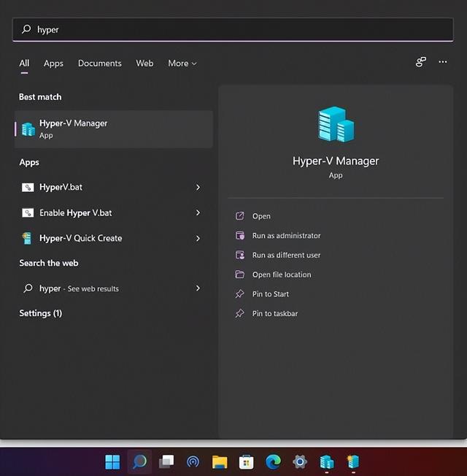Click the Pin to taskbar pin icon
Image resolution: width=467 pixels, height=476 pixels.
tap(240, 313)
